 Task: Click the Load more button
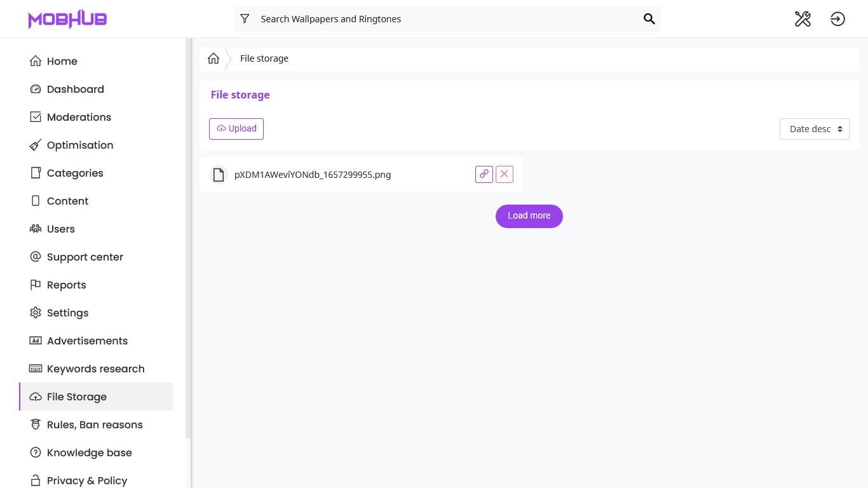coord(529,216)
